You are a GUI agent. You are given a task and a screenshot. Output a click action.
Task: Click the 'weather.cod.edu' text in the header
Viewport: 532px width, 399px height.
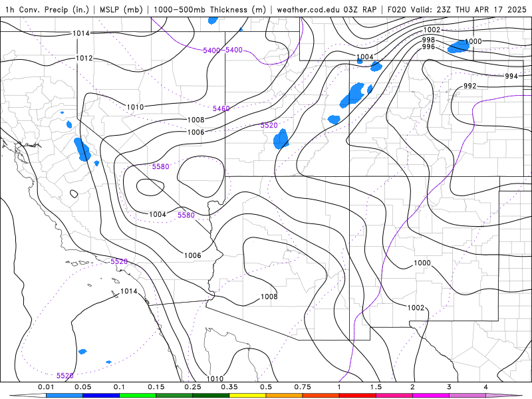pyautogui.click(x=309, y=9)
